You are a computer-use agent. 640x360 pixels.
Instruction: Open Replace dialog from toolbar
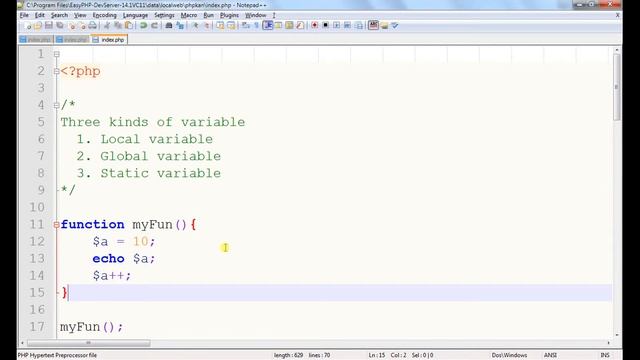[180, 26]
